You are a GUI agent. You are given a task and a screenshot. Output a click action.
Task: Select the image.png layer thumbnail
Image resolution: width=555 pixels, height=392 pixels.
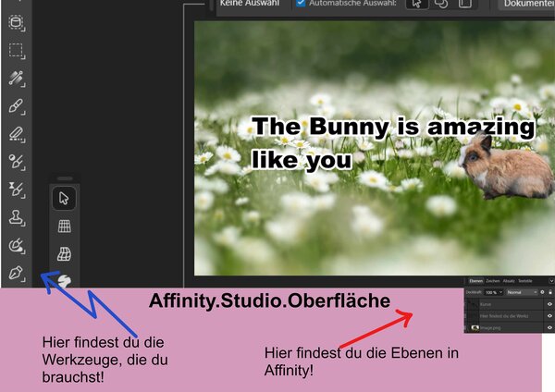click(x=475, y=327)
